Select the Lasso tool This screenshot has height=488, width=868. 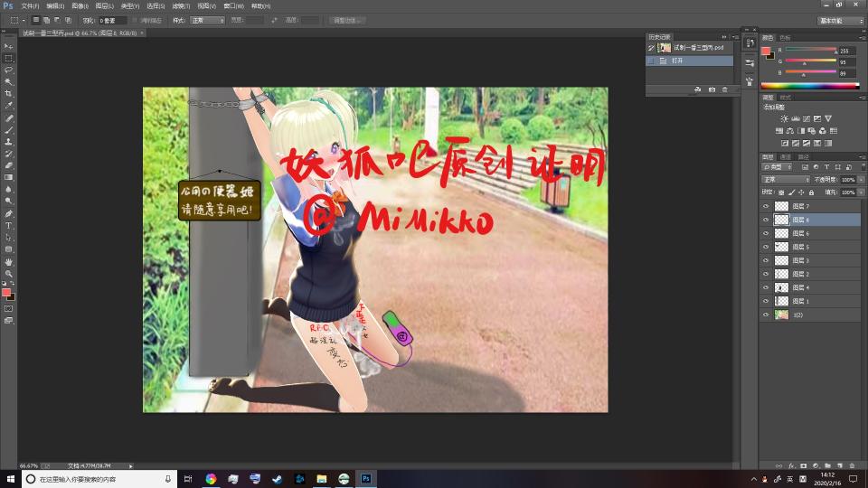pyautogui.click(x=8, y=70)
